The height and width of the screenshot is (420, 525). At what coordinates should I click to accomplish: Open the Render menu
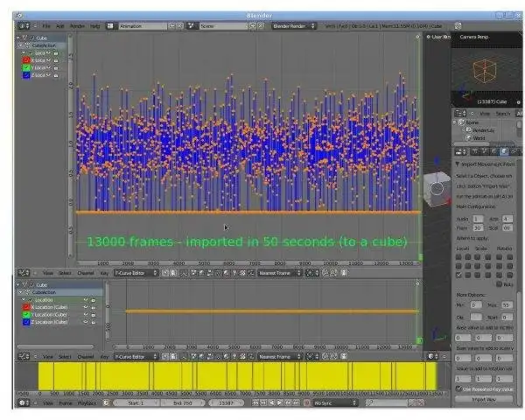(x=77, y=26)
